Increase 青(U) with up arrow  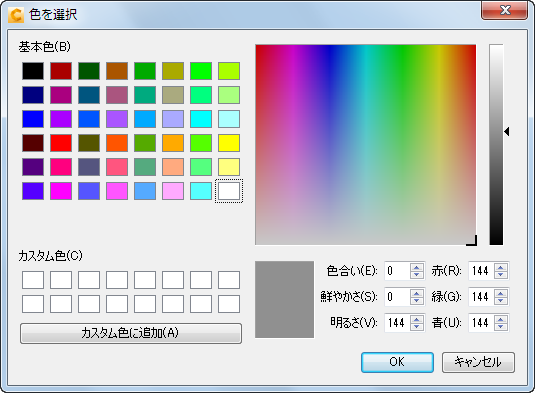point(501,319)
